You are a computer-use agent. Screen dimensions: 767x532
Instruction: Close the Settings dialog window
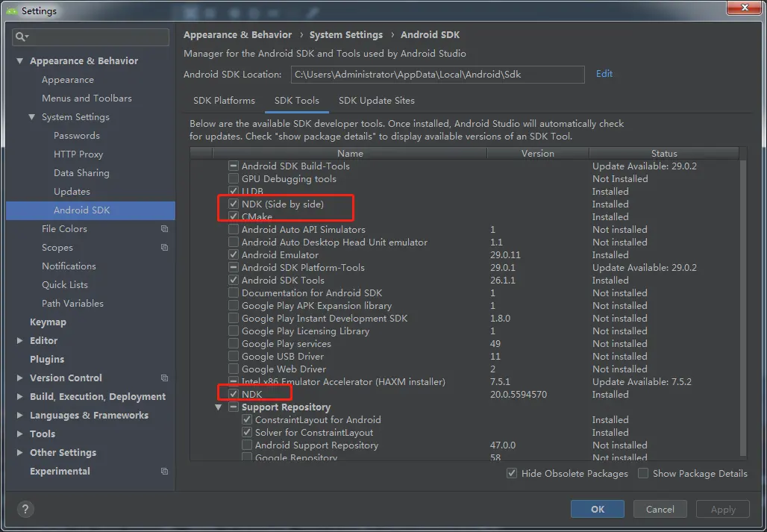(x=745, y=7)
